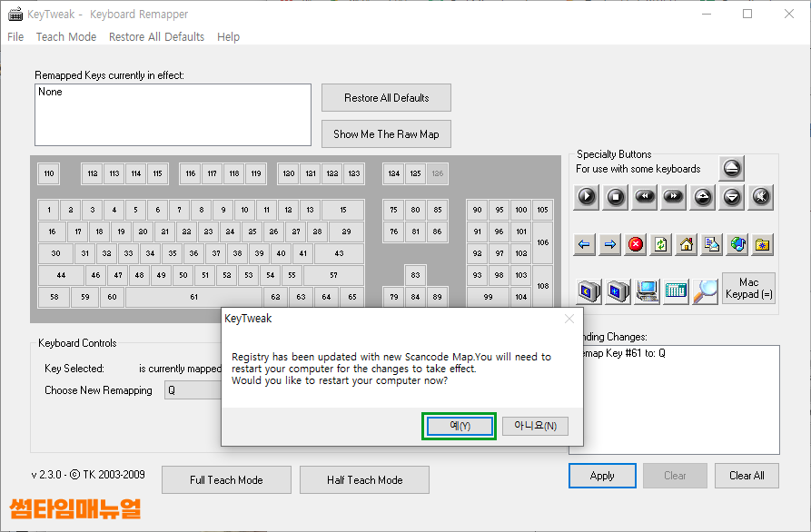
Task: Click the Show Me The Raw Map button
Action: click(386, 133)
